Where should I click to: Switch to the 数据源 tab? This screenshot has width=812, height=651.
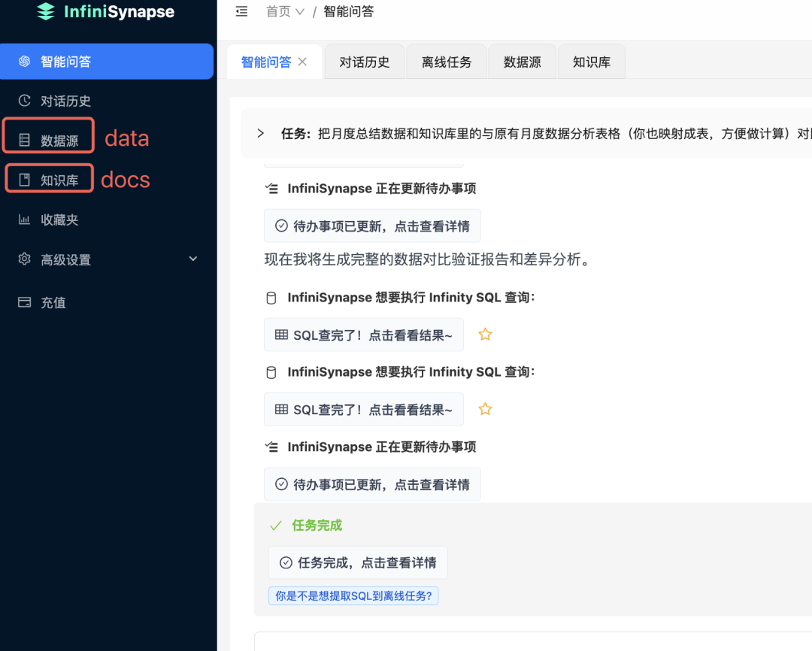coord(522,62)
